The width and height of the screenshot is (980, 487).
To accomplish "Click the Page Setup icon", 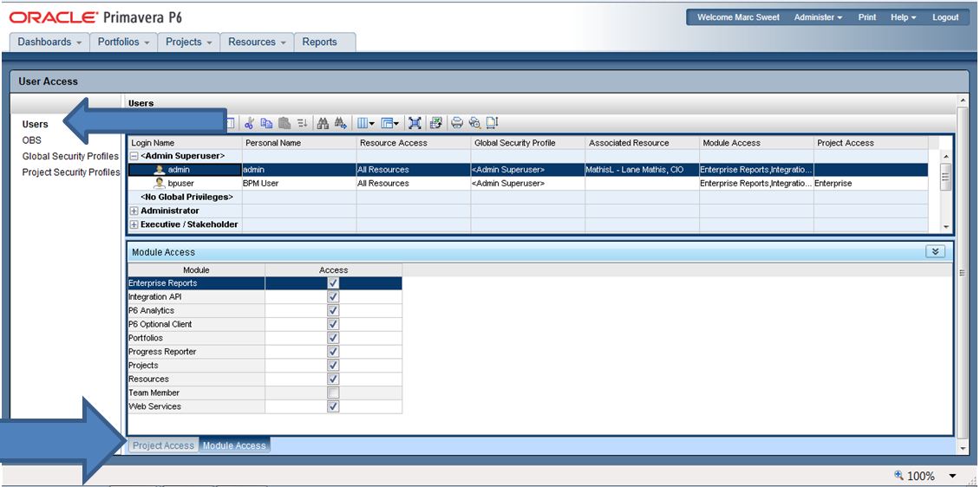I will pyautogui.click(x=493, y=123).
